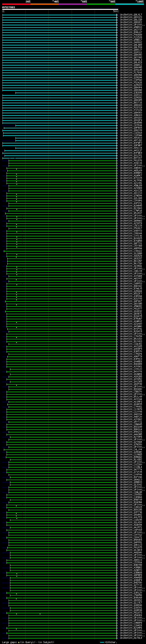Select the UniRef100_P37229 label
Viewport: 146px width, 644px height.
131,110
